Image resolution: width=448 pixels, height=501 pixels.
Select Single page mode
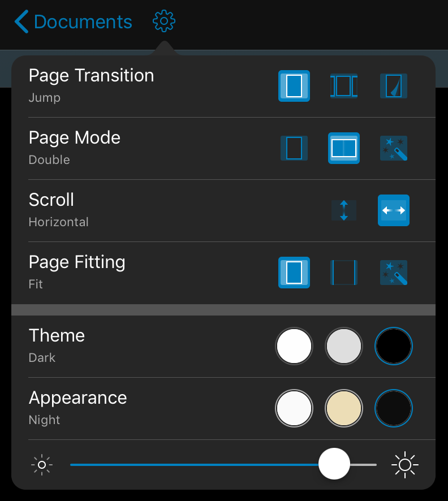point(294,148)
